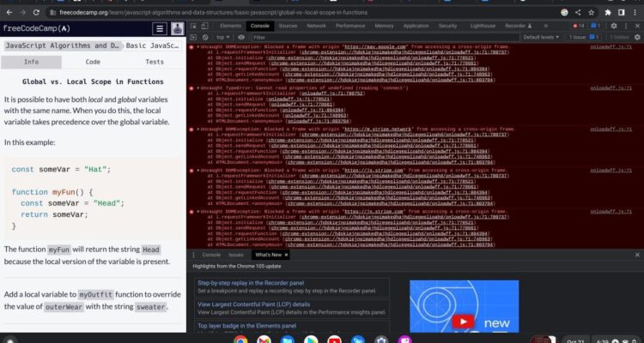Screen dimensions: 644x343
Task: Share this page via share icon
Action: (x=578, y=13)
